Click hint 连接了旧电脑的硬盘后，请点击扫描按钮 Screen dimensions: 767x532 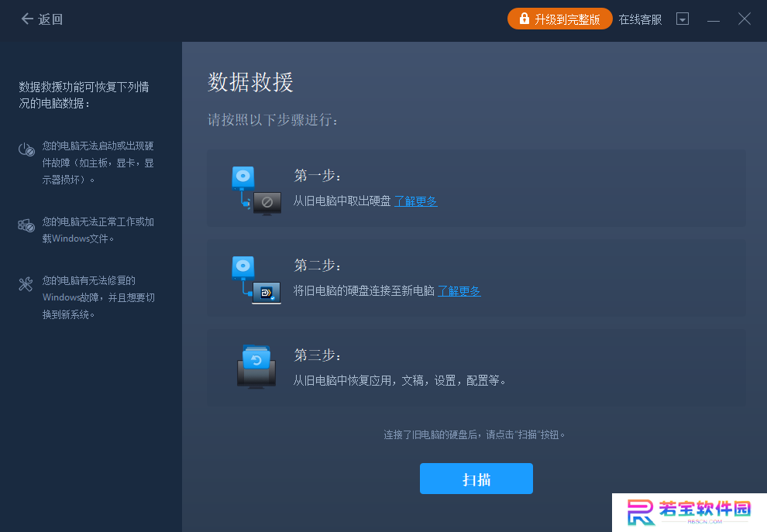click(474, 434)
